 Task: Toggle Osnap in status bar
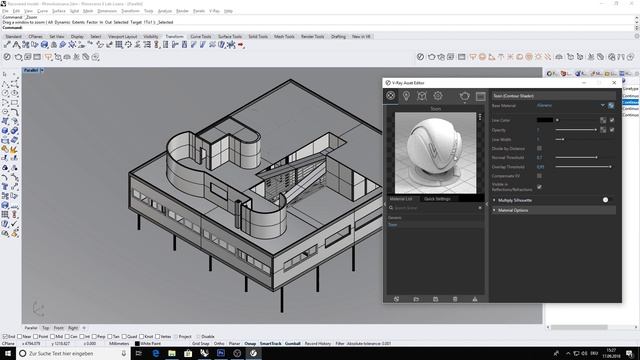(250, 343)
